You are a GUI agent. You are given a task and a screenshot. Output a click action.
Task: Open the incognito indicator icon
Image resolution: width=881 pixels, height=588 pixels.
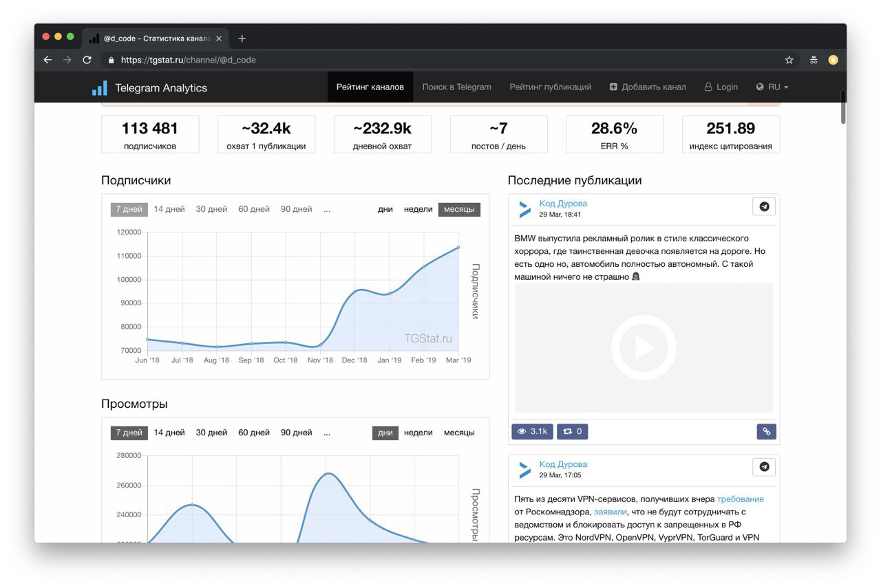point(814,60)
